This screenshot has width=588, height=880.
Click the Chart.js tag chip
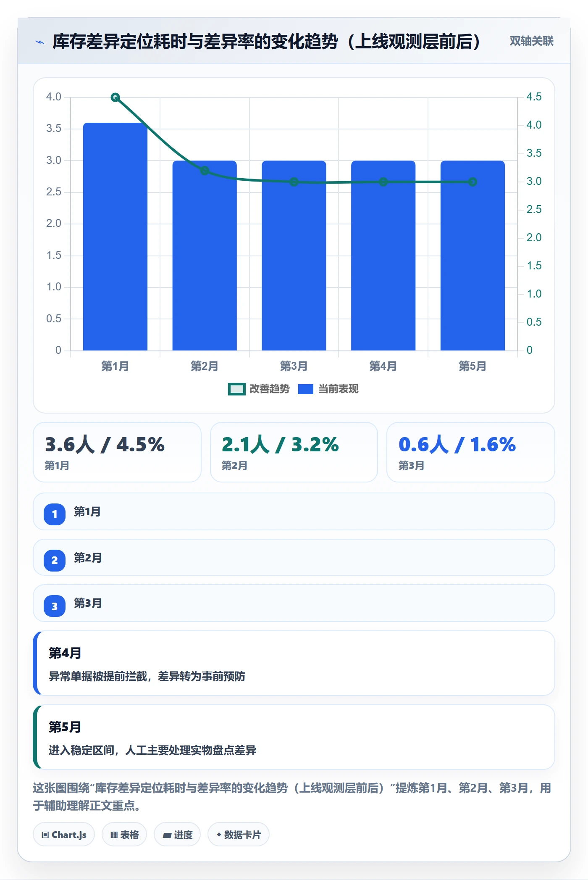(x=64, y=835)
